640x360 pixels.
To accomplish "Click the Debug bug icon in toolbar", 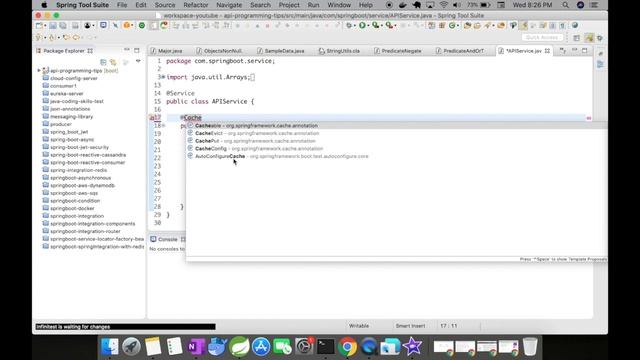I will pyautogui.click(x=349, y=25).
